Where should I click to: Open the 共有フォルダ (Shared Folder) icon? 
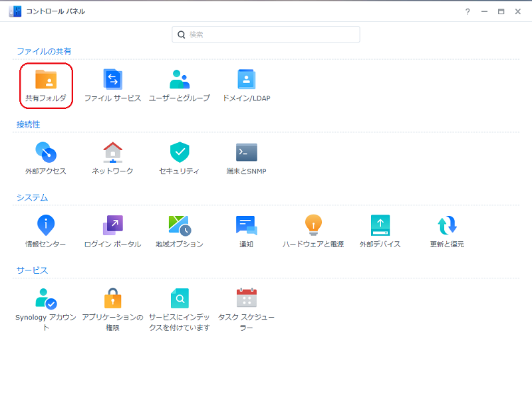[46, 80]
